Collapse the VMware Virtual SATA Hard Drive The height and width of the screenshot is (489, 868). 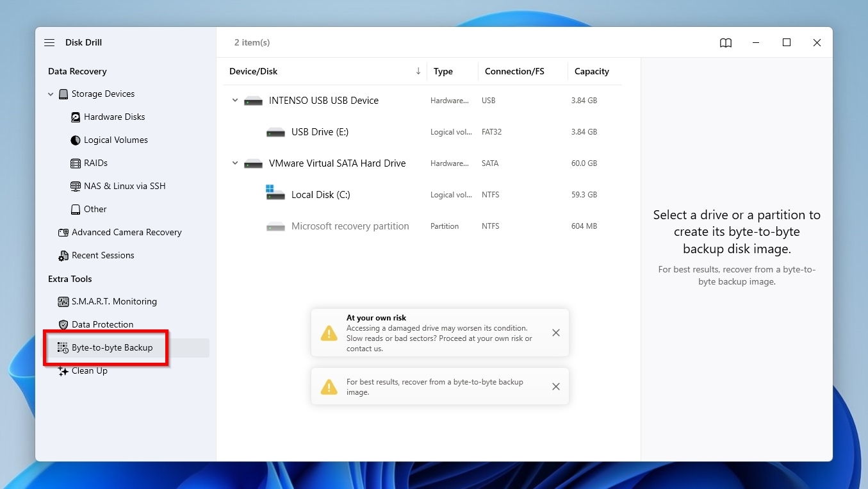coord(234,163)
